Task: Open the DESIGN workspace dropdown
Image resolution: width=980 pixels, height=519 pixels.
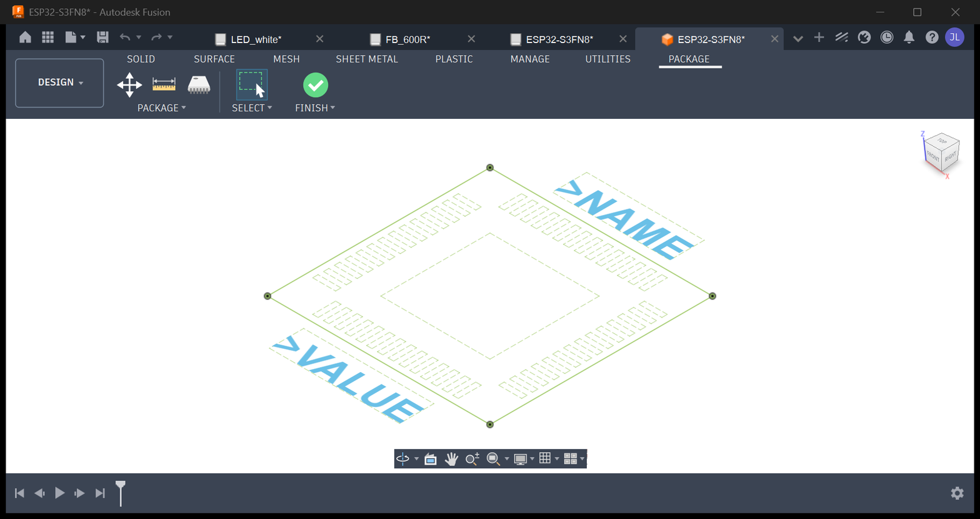Action: (60, 83)
